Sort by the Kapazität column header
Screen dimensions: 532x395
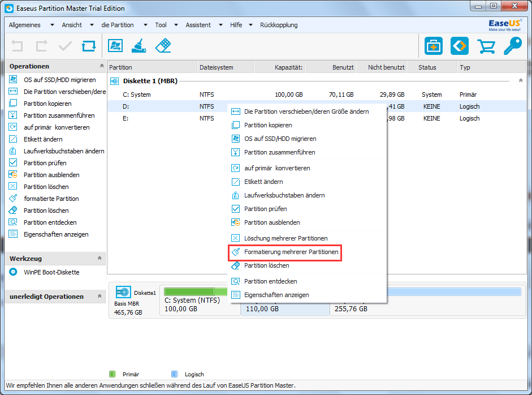[x=279, y=67]
